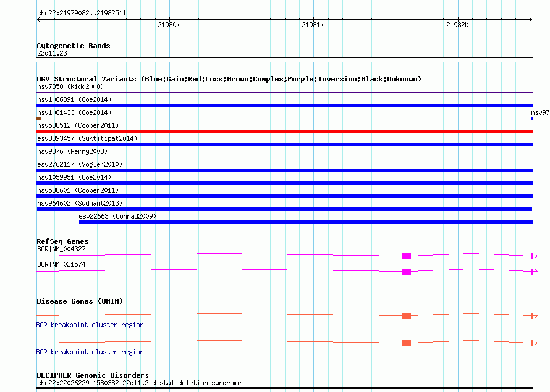Image resolution: width=550 pixels, height=392 pixels.
Task: Click the BCR|NM_021574 transcript label
Action: coord(61,264)
